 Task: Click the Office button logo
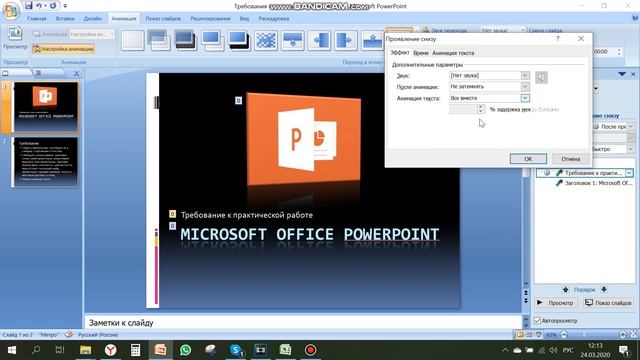pyautogui.click(x=11, y=11)
